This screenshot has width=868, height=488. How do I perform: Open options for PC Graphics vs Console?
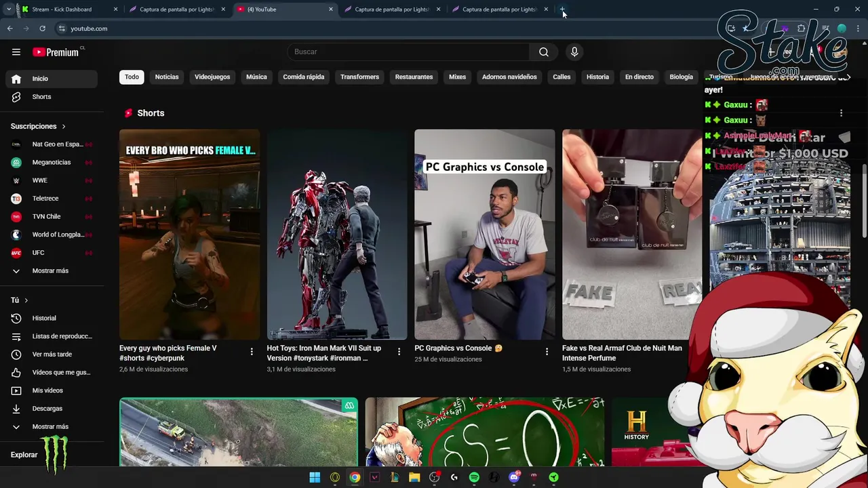pos(547,352)
